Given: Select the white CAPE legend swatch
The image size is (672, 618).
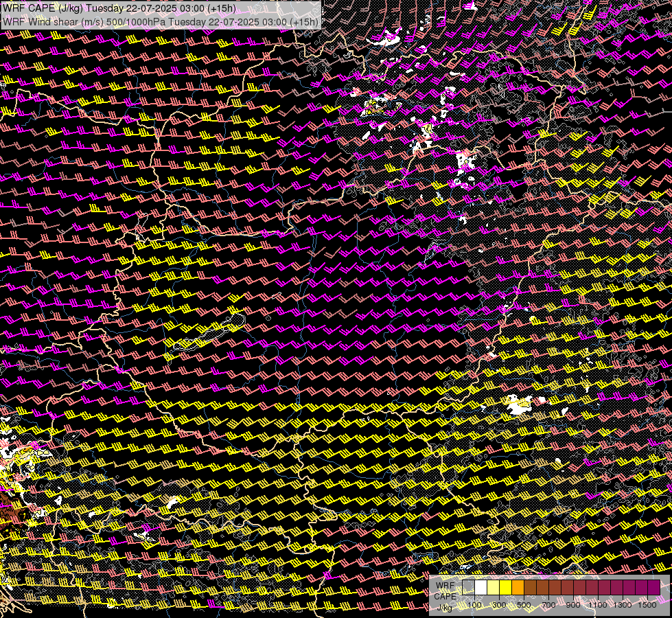Looking at the screenshot, I should [x=481, y=587].
